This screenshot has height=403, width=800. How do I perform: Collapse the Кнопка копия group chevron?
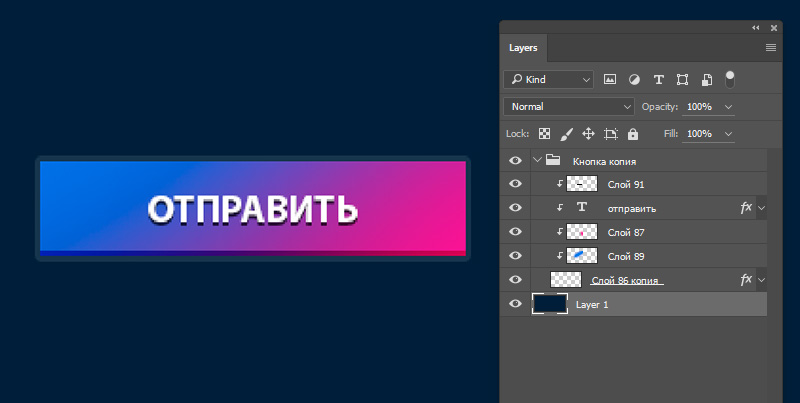[537, 160]
